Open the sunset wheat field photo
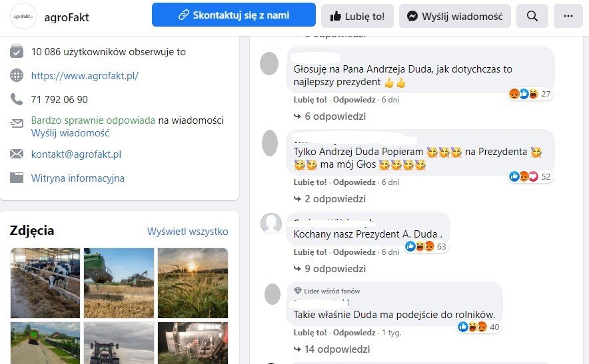The width and height of the screenshot is (589, 364). (193, 283)
